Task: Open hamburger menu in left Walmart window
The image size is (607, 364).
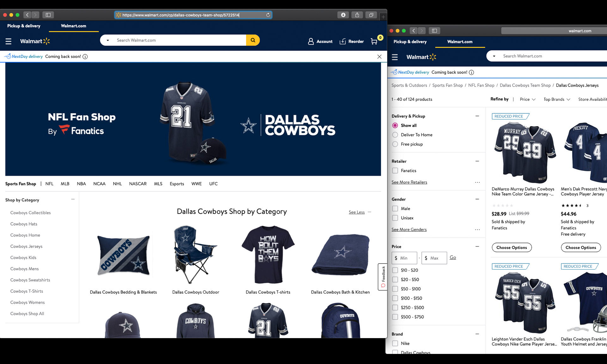Action: click(x=9, y=41)
